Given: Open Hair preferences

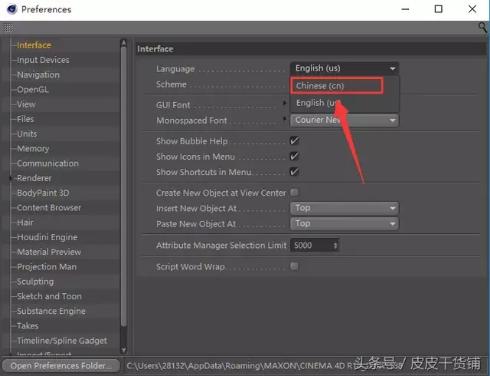Looking at the screenshot, I should point(25,222).
